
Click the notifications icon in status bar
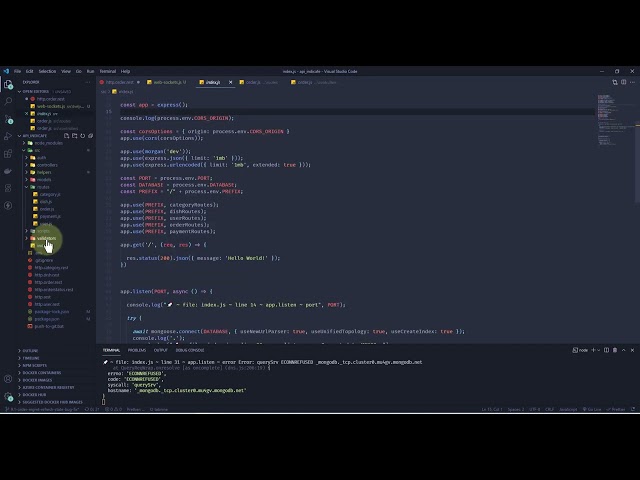point(633,409)
